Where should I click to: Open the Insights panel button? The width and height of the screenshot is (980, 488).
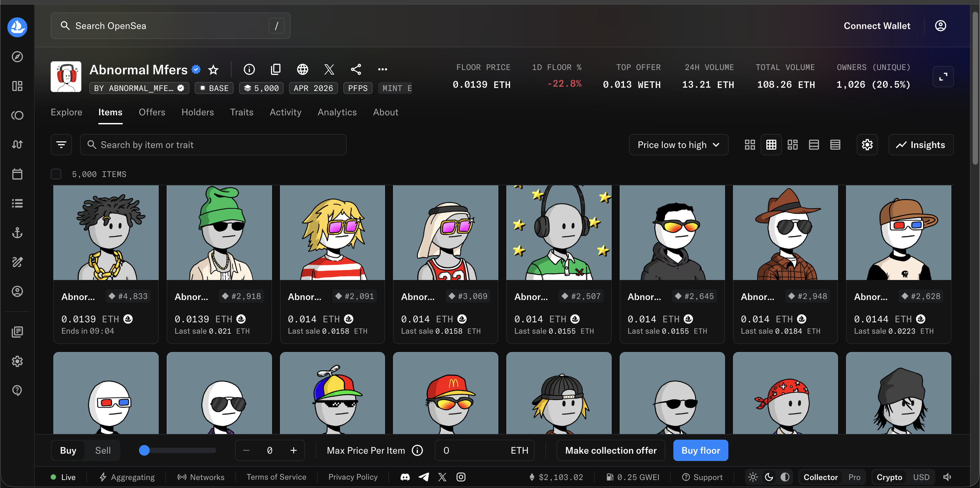(921, 145)
